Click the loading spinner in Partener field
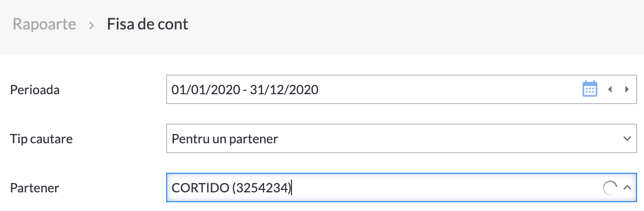Screen dimensions: 644x211 tap(610, 188)
